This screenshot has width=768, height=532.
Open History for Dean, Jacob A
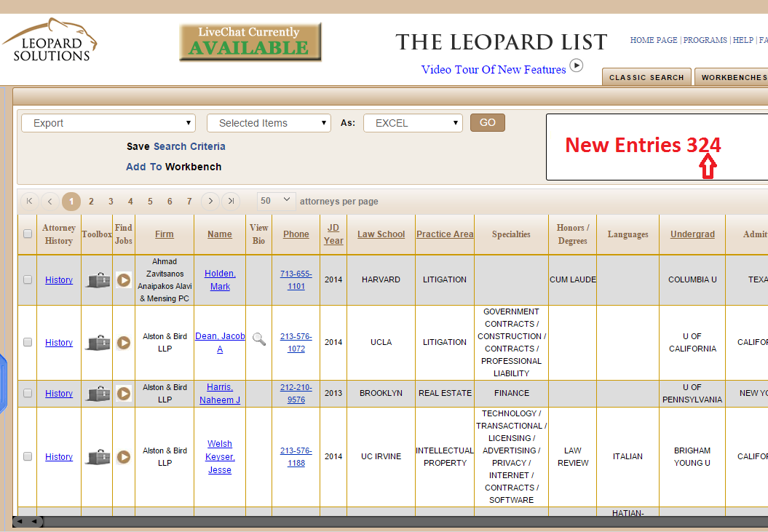(x=59, y=343)
